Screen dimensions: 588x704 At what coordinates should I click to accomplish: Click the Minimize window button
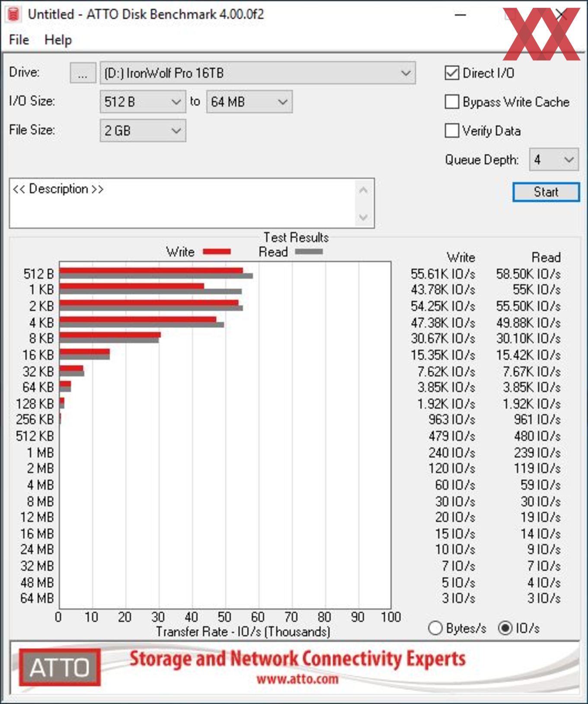coord(461,14)
